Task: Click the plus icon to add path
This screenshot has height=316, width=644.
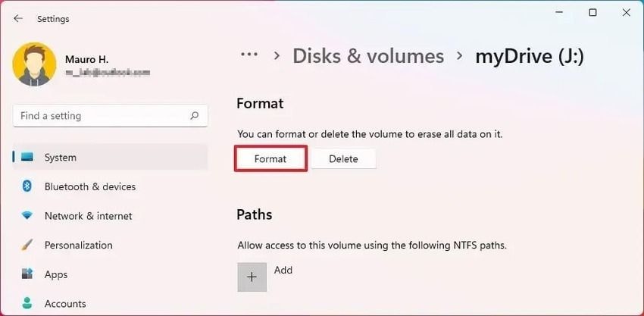Action: [x=252, y=277]
